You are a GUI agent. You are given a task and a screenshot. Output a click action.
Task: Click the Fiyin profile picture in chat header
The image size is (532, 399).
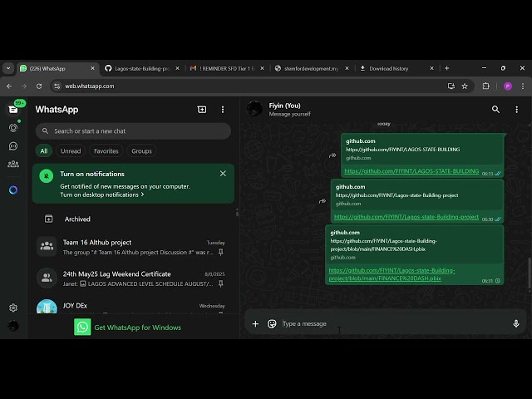(254, 109)
